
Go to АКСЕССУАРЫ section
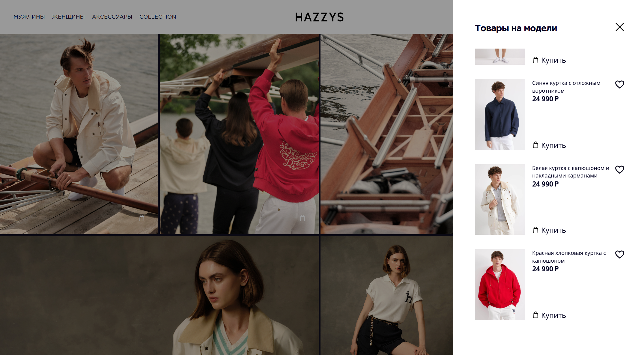pyautogui.click(x=112, y=17)
